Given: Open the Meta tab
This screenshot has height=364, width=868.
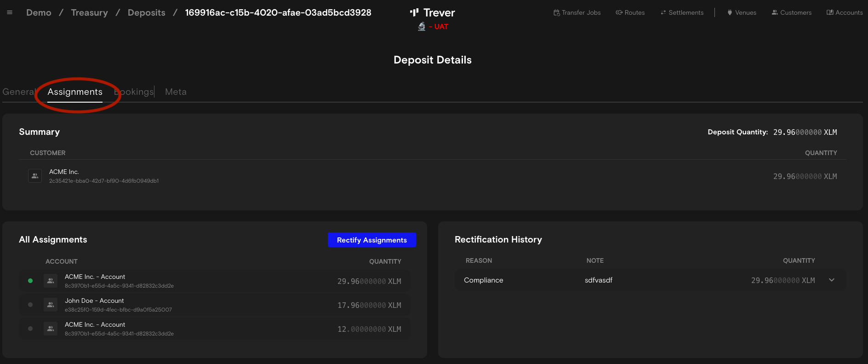Looking at the screenshot, I should pos(176,92).
